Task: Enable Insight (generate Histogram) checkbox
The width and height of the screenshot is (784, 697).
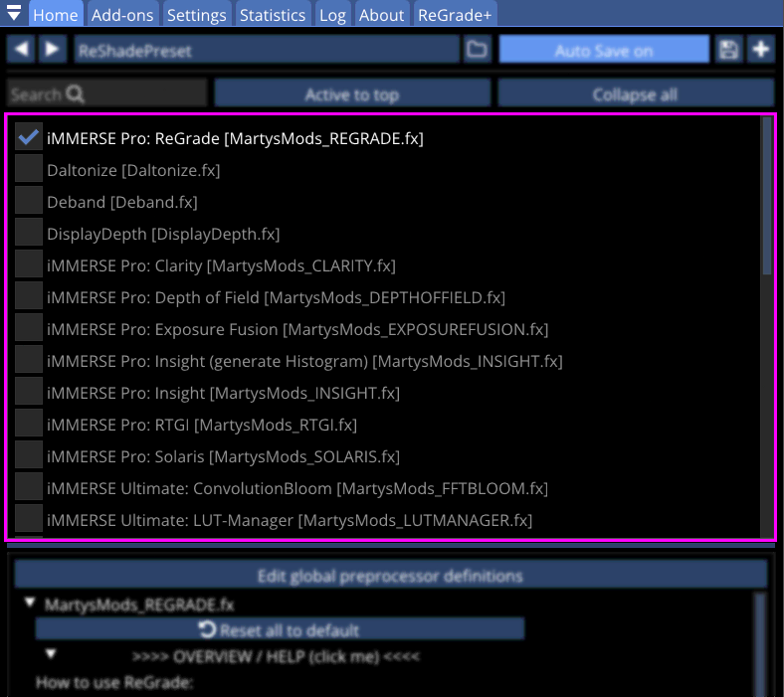Action: [29, 360]
